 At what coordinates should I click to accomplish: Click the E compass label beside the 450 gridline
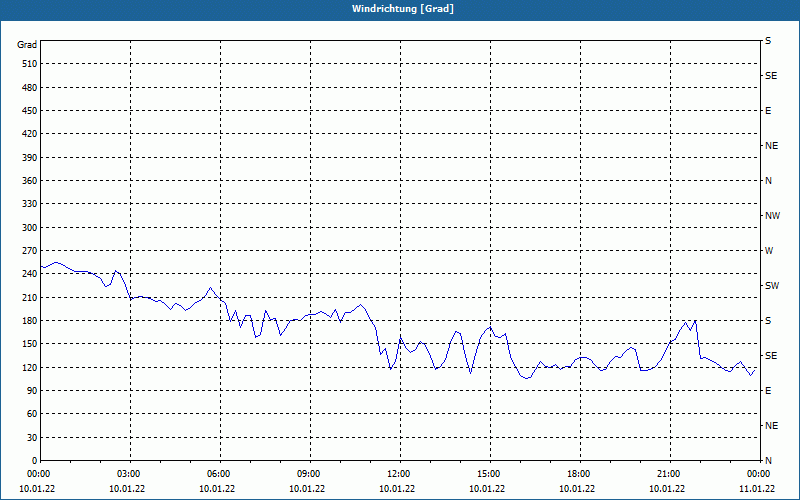768,111
